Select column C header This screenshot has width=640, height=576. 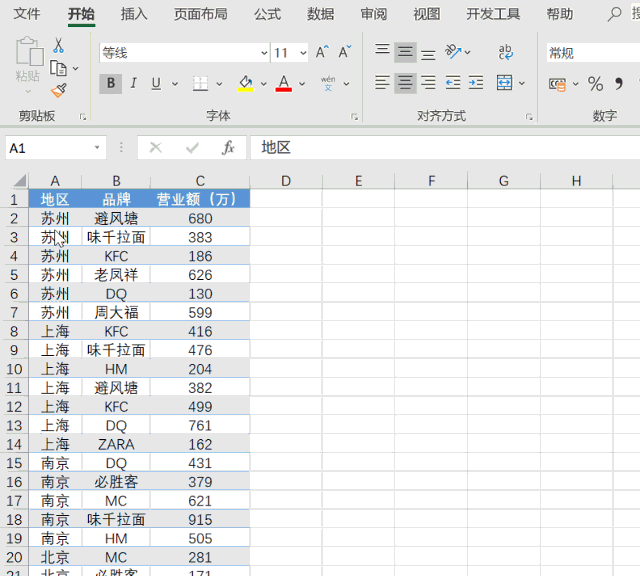(200, 181)
